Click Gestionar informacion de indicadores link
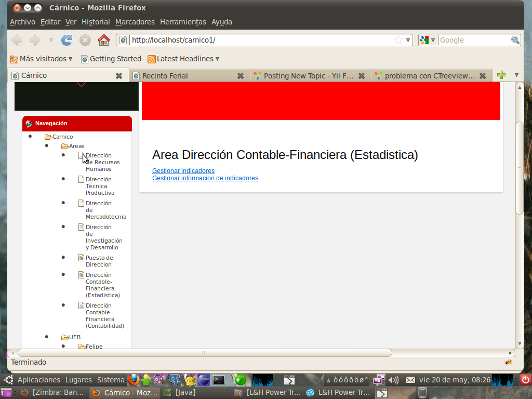The height and width of the screenshot is (399, 532). point(205,178)
